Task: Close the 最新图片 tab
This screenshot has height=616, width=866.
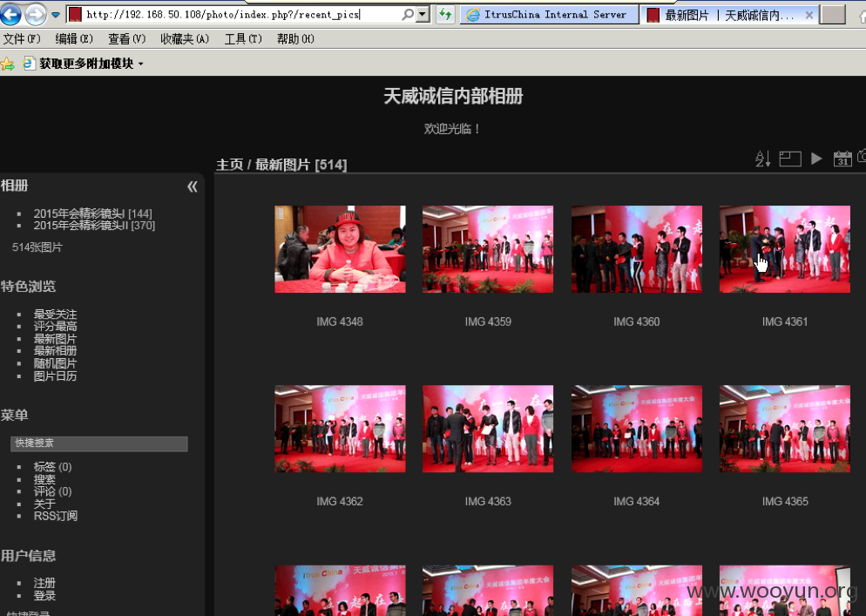Action: [x=808, y=16]
